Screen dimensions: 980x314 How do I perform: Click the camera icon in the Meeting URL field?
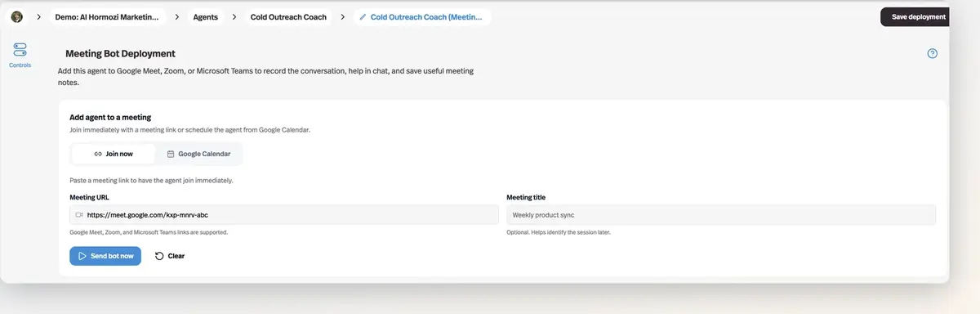point(79,215)
